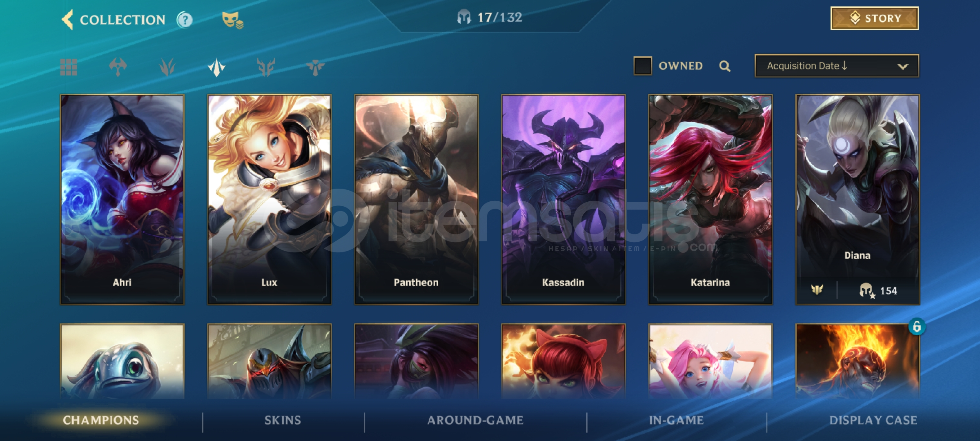
Task: Show all champions with the grid filter
Action: pyautogui.click(x=69, y=67)
